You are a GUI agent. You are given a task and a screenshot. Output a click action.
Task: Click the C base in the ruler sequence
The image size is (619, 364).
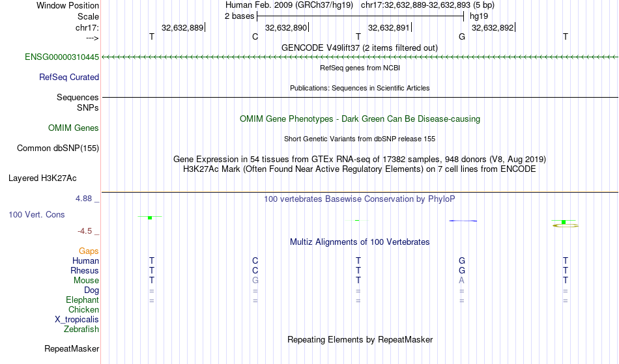pos(255,36)
